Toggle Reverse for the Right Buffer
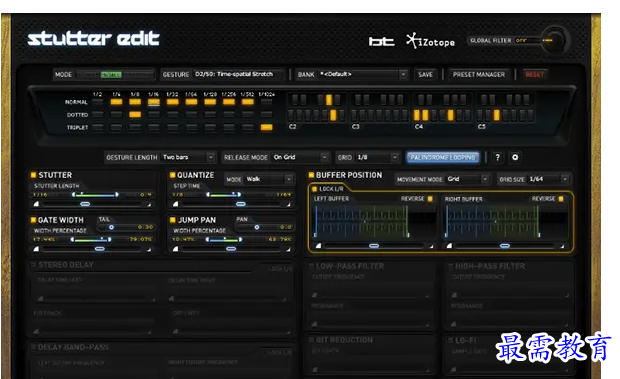Viewport: 620px width, 379px height. (x=561, y=199)
